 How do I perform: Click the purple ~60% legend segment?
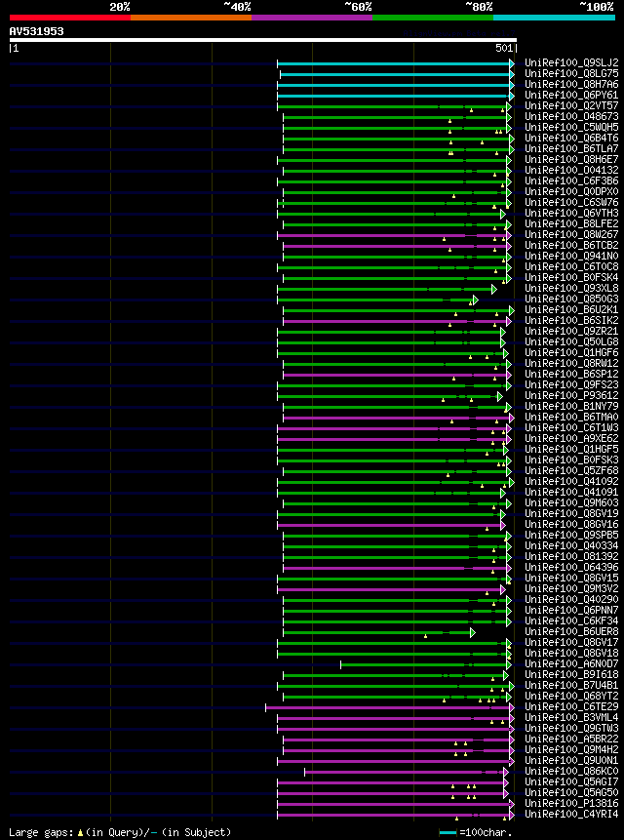[312, 18]
